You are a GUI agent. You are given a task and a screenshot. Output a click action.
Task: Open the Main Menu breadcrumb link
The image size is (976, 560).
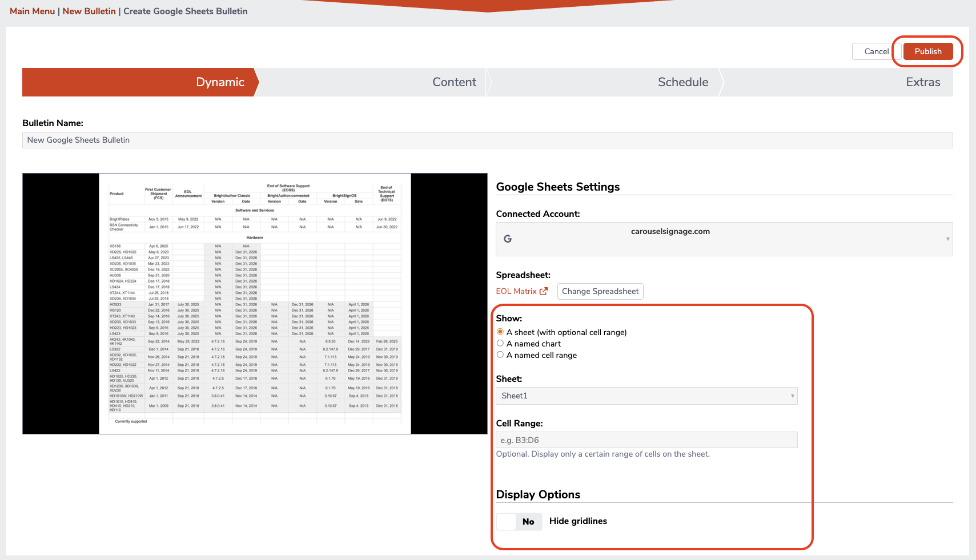tap(32, 11)
